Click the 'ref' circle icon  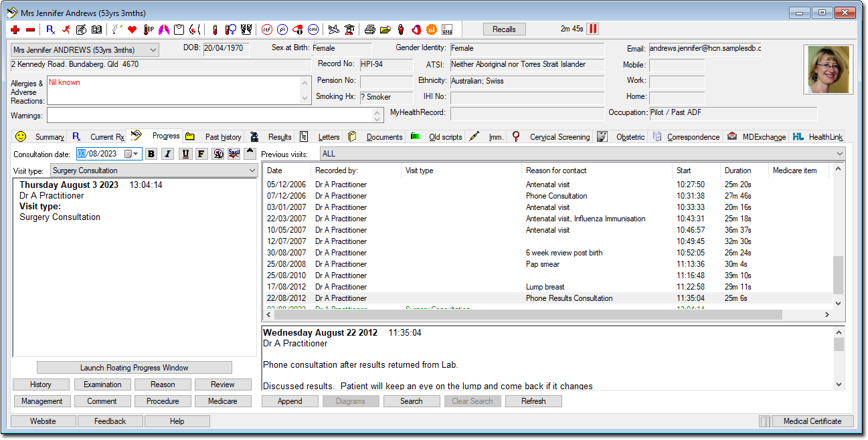[x=267, y=29]
